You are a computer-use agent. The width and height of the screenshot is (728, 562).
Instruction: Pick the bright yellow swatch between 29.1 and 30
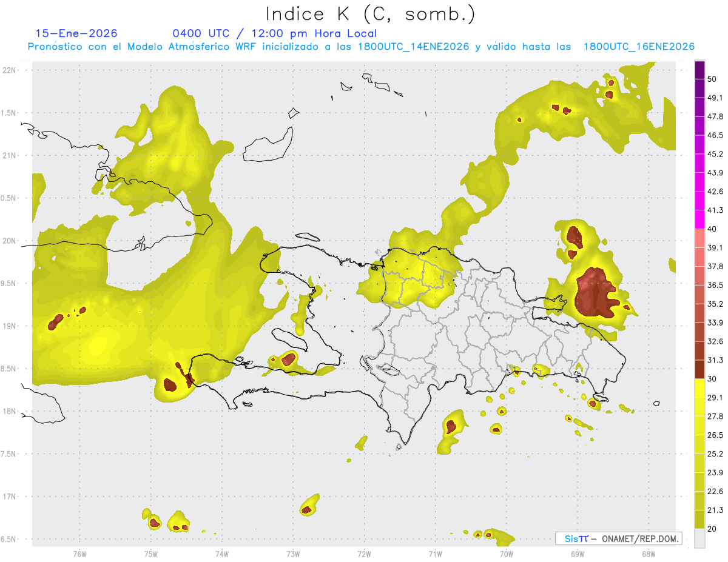[699, 388]
